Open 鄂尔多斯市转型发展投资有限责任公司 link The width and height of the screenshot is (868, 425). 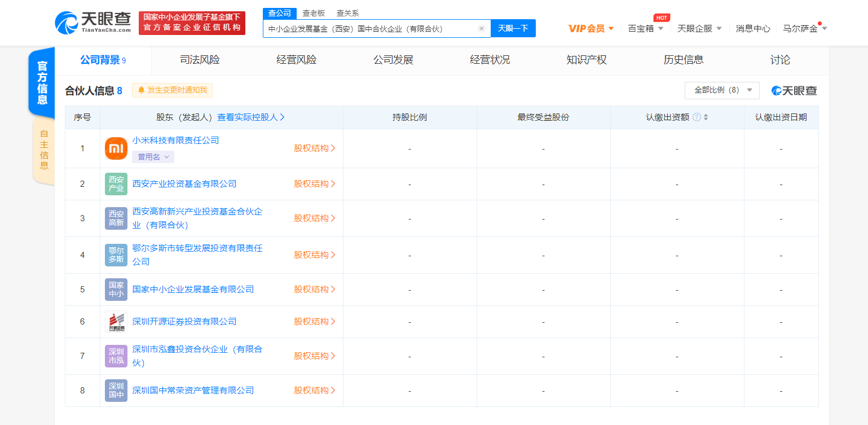click(197, 255)
